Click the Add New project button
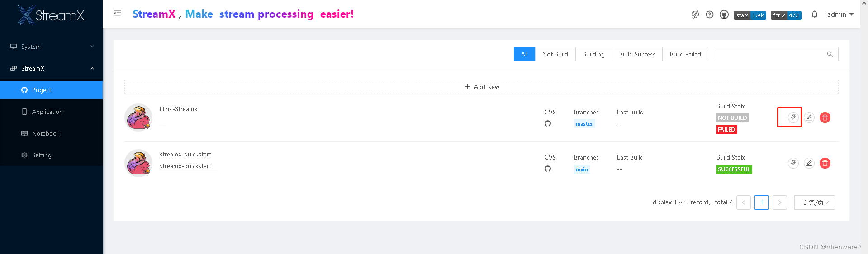 (x=481, y=87)
